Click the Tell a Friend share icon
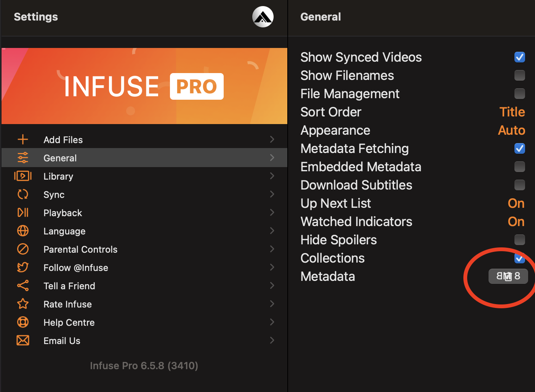 [23, 285]
